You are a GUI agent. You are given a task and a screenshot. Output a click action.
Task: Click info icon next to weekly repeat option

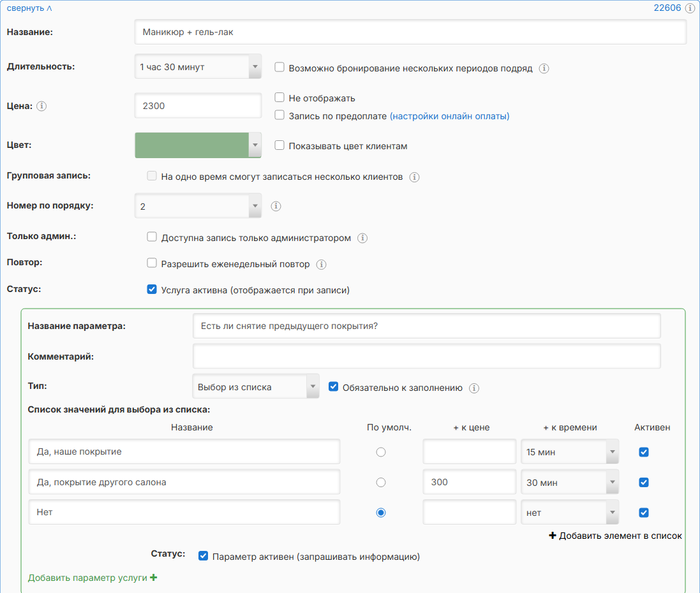(x=321, y=265)
